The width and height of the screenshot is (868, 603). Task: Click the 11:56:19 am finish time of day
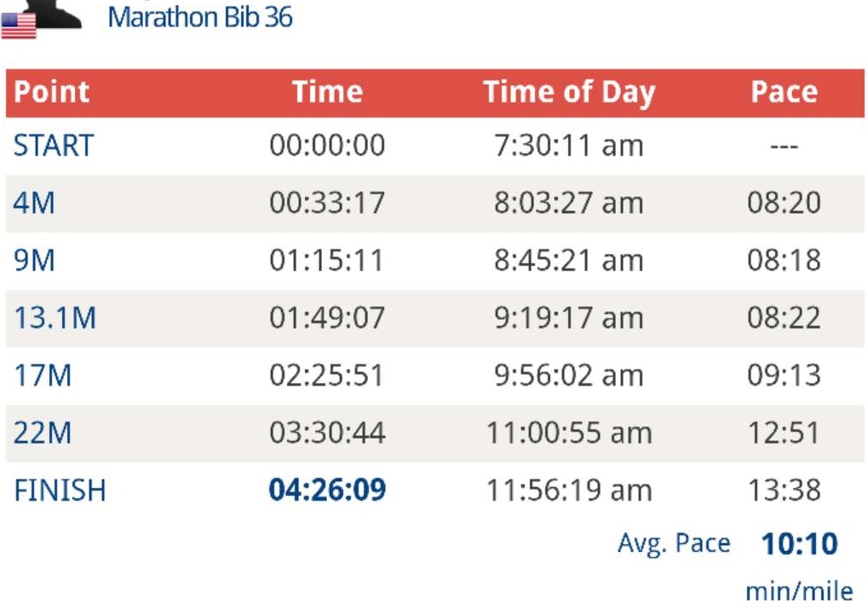[x=569, y=490]
